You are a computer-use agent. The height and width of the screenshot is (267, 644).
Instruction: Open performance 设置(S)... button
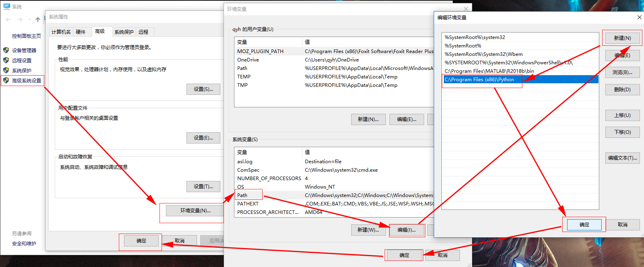(x=203, y=89)
